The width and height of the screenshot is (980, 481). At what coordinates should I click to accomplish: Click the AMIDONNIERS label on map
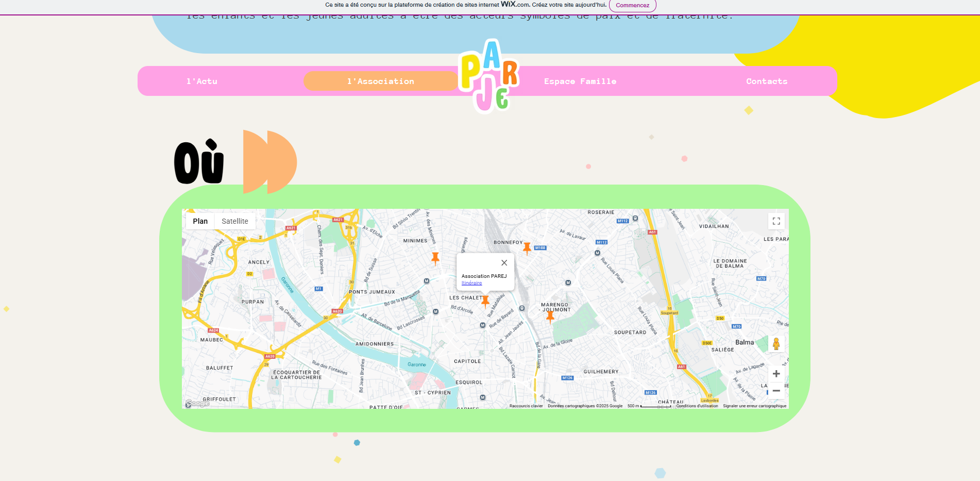[375, 344]
